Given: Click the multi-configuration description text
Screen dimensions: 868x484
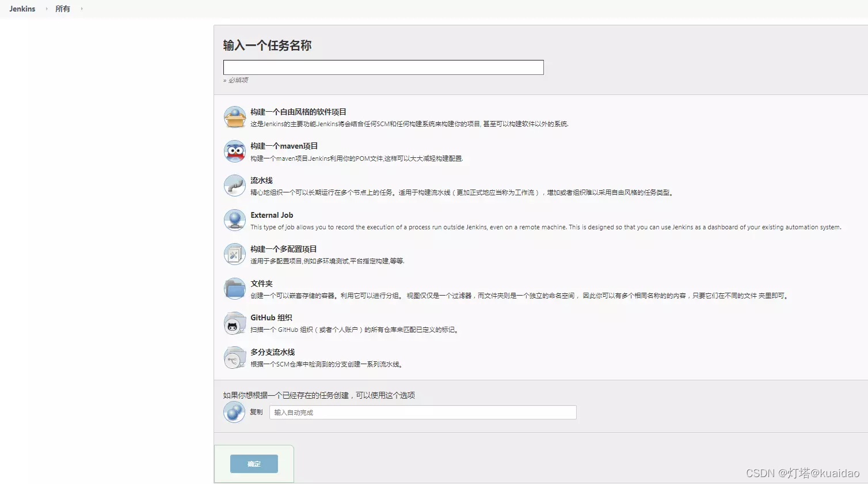Looking at the screenshot, I should 328,261.
